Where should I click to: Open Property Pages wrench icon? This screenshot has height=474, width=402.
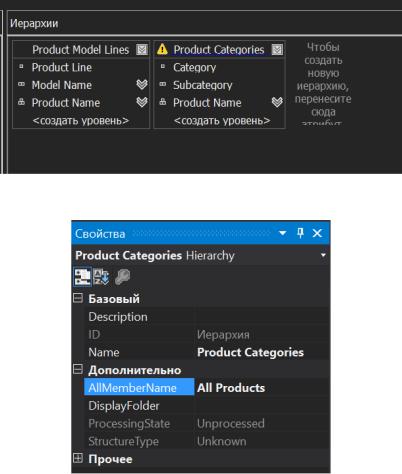click(x=122, y=277)
